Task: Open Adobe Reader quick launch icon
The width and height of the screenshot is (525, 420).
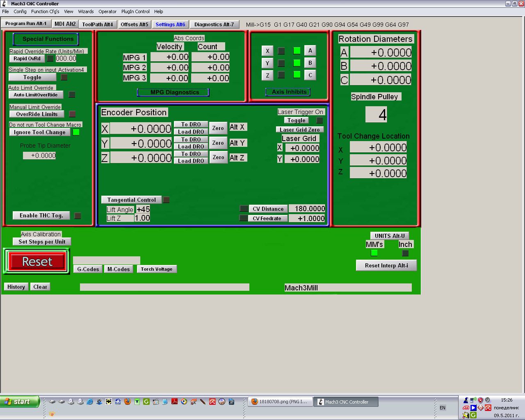Action: [174, 402]
